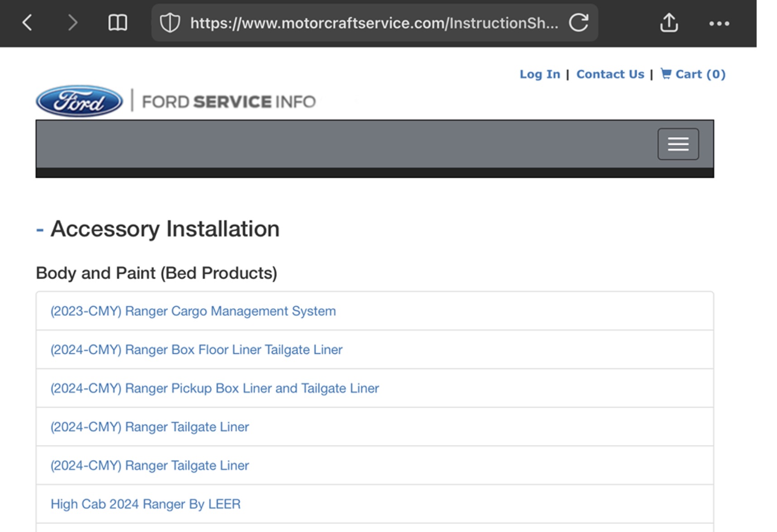This screenshot has width=777, height=532.
Task: Open the browser share menu
Action: pos(669,23)
